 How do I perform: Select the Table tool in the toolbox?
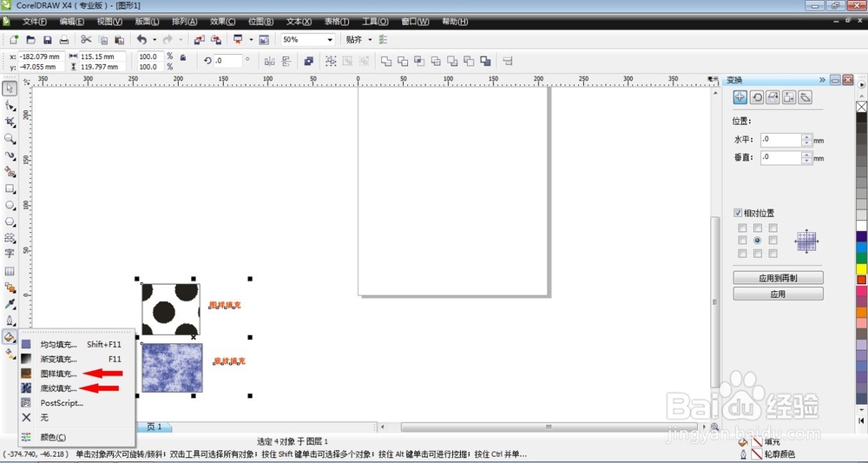point(10,271)
